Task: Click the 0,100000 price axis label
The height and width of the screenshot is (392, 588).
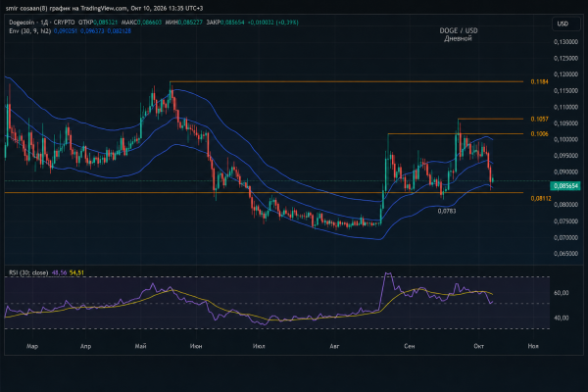Action: 565,139
